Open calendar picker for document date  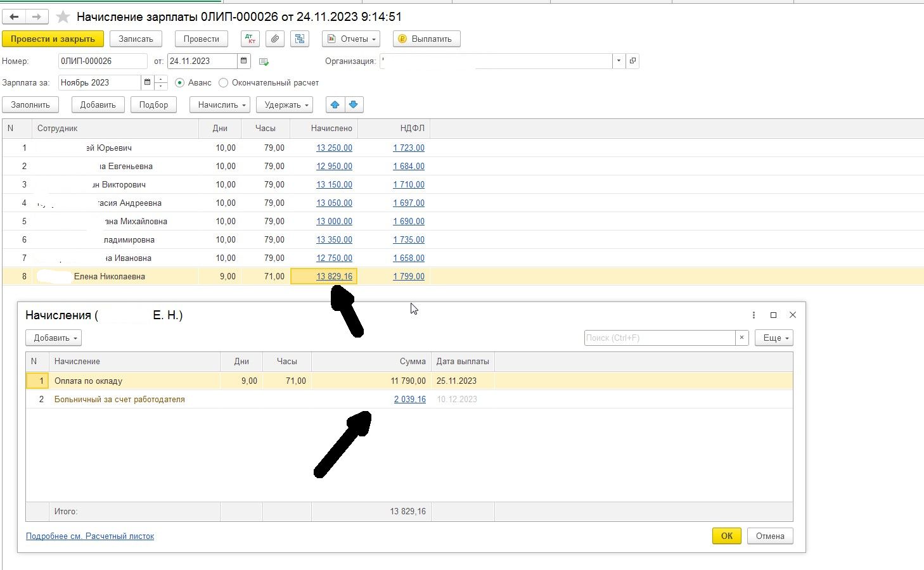click(244, 61)
